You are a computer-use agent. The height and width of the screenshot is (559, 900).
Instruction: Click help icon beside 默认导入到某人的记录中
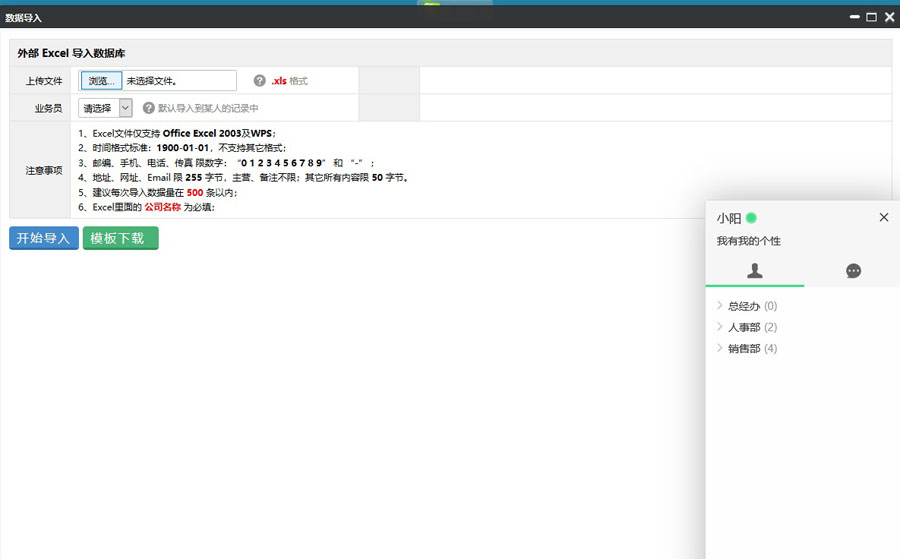point(149,108)
